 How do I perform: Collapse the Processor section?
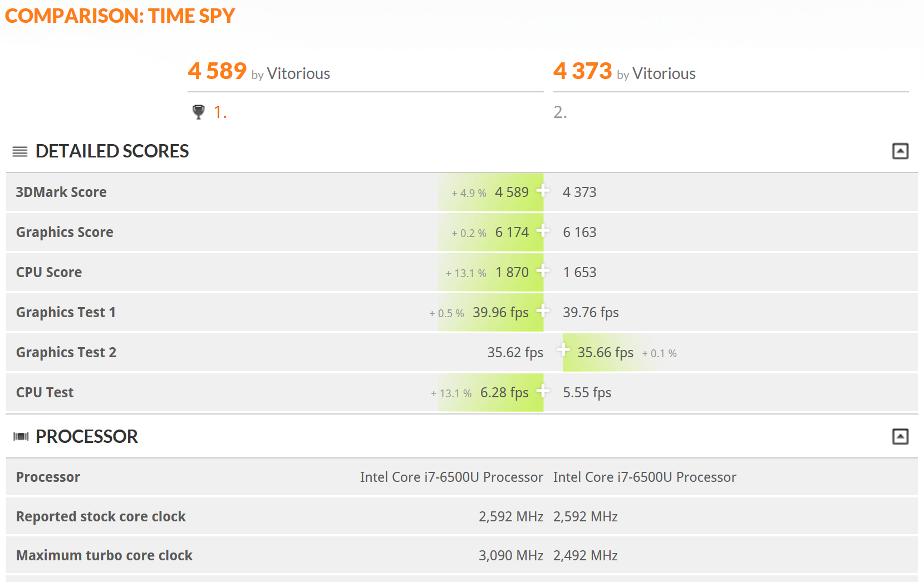click(x=900, y=437)
